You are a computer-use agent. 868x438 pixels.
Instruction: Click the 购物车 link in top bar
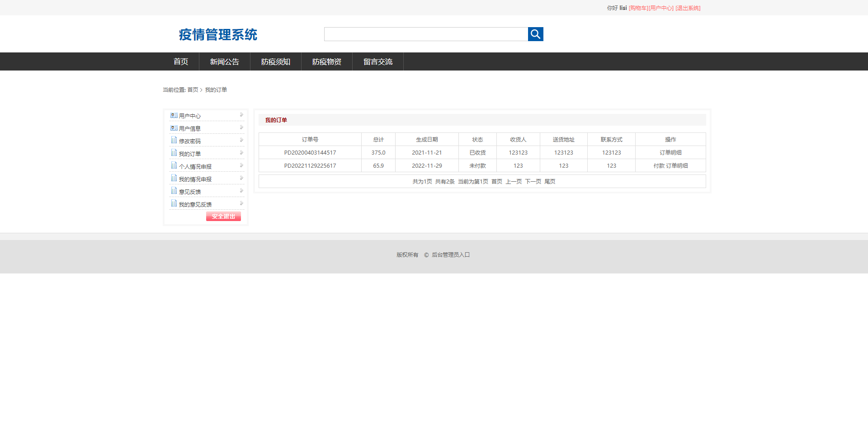[638, 8]
